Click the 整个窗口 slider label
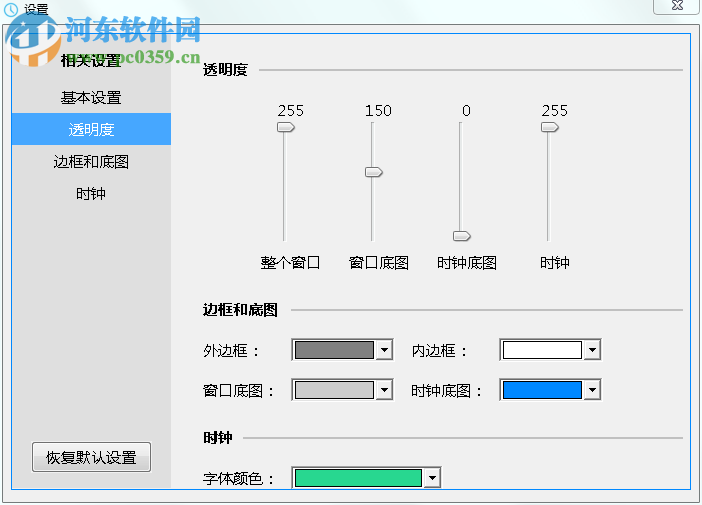This screenshot has height=505, width=702. tap(290, 262)
